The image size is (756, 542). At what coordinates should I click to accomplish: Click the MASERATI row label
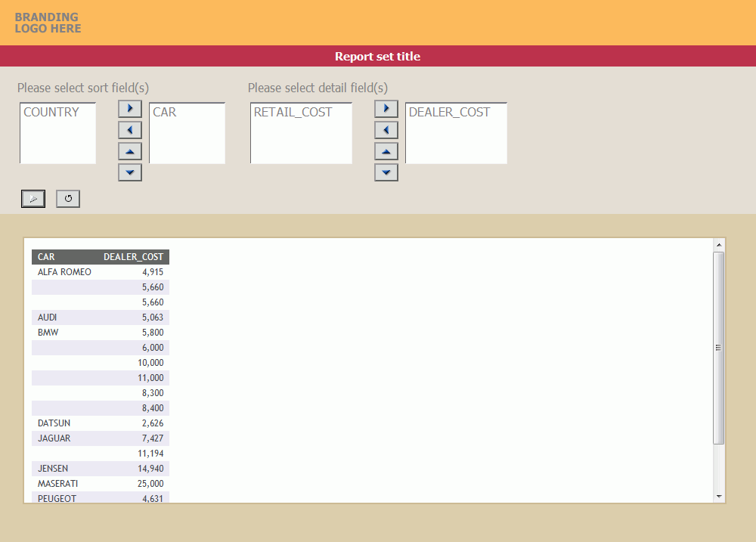click(x=58, y=484)
